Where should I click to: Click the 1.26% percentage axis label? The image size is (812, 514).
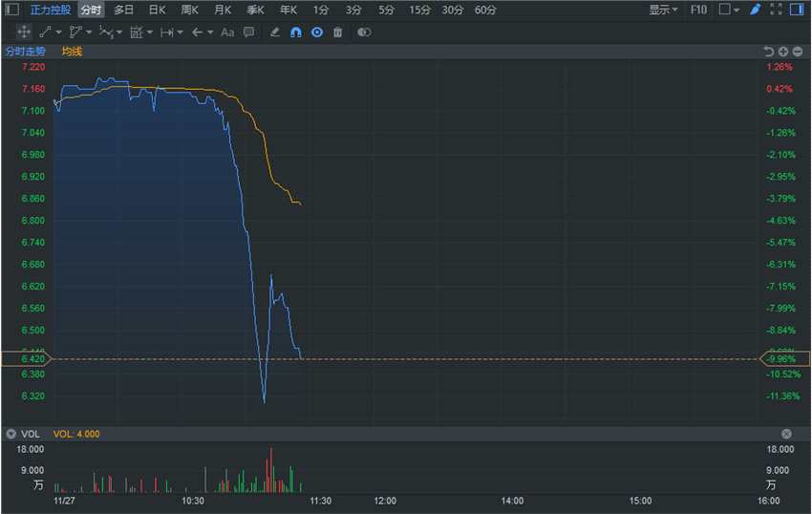pyautogui.click(x=780, y=67)
